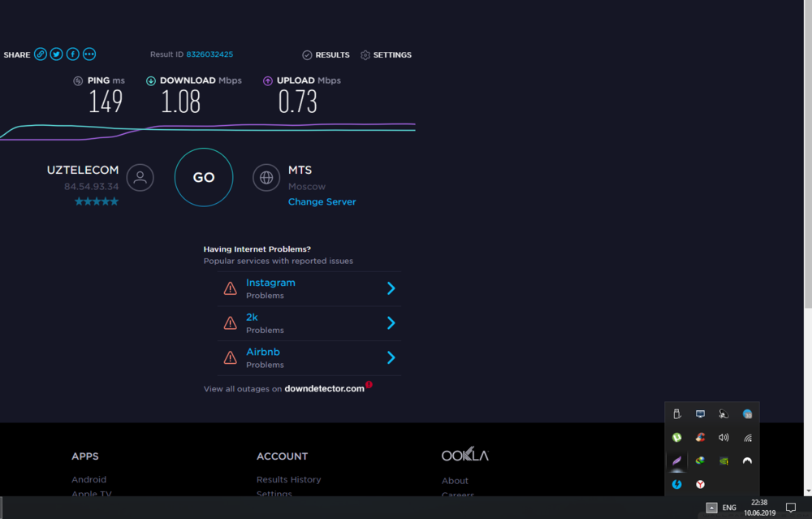Copy the result link using share icon

point(40,54)
